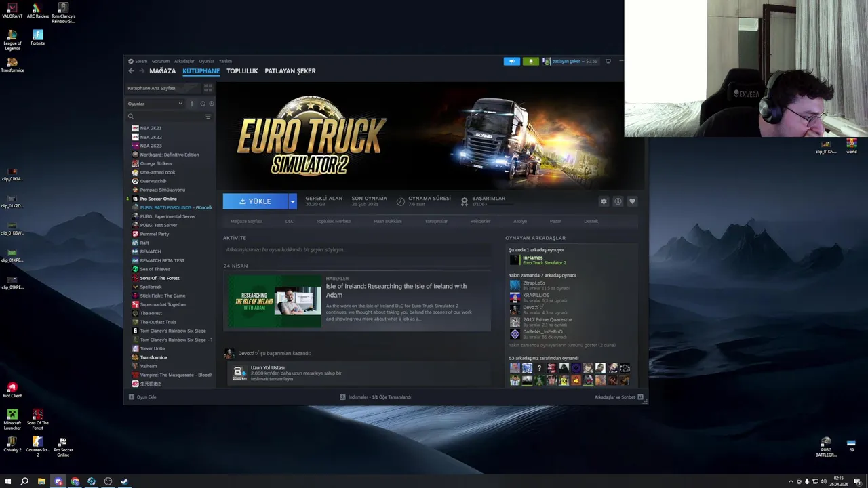
Task: Open game settings gear for Euro Truck
Action: click(x=604, y=201)
